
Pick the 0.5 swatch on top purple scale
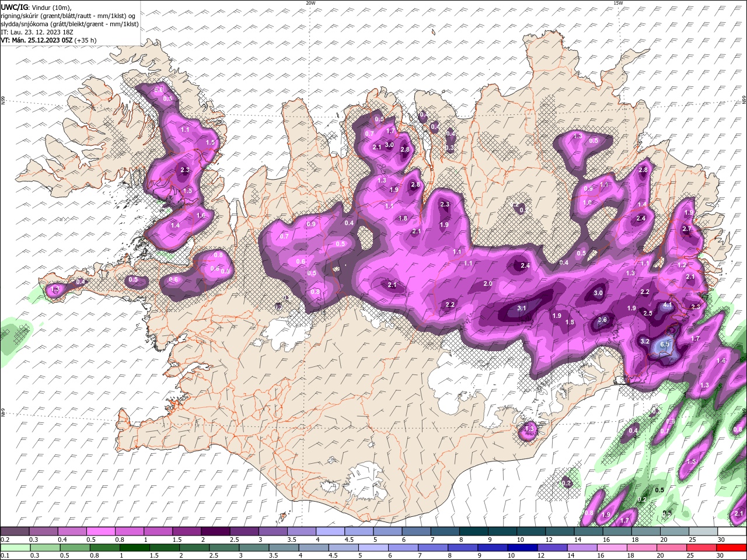pos(100,531)
